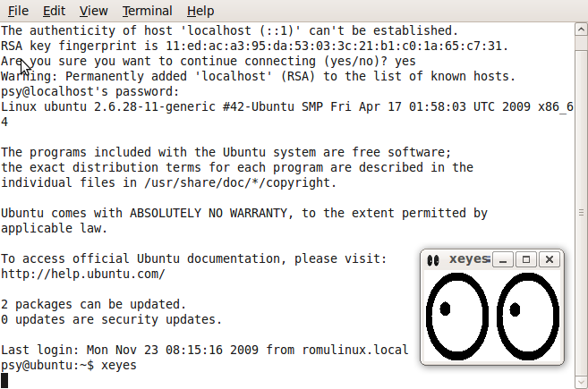Click the xeyes window title icon
The height and width of the screenshot is (389, 588).
point(433,260)
